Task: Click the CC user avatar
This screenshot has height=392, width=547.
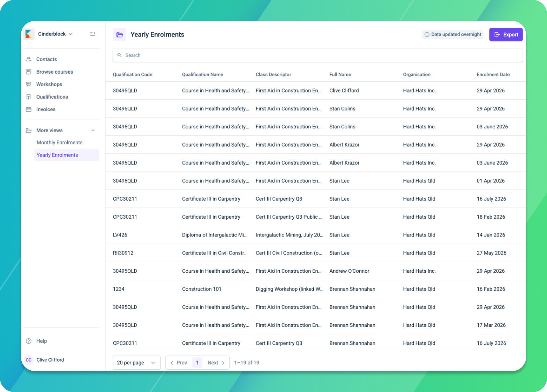Action: (x=29, y=360)
